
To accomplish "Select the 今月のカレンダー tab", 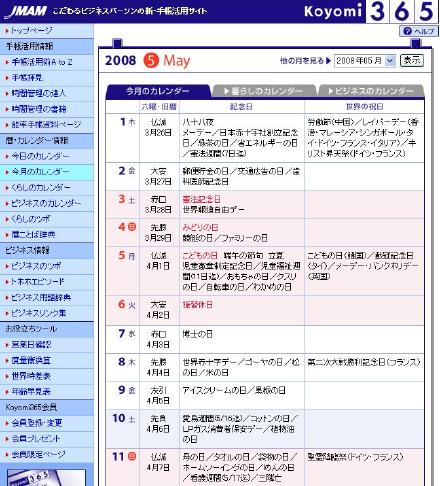I will [x=158, y=91].
